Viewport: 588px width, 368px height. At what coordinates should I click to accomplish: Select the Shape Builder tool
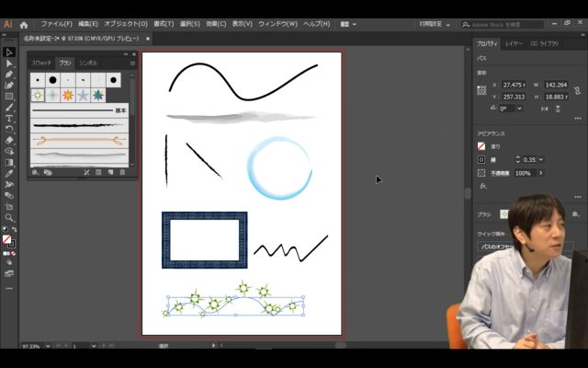tap(9, 151)
